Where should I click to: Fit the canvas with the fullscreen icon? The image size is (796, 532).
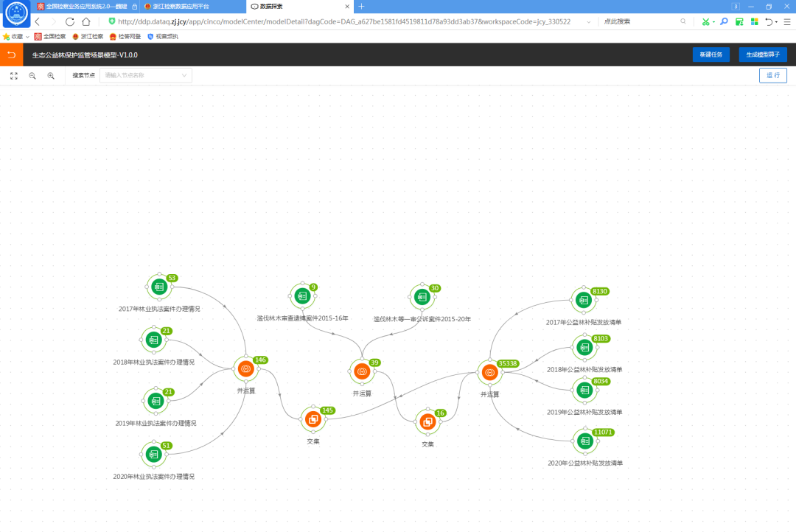tap(14, 75)
